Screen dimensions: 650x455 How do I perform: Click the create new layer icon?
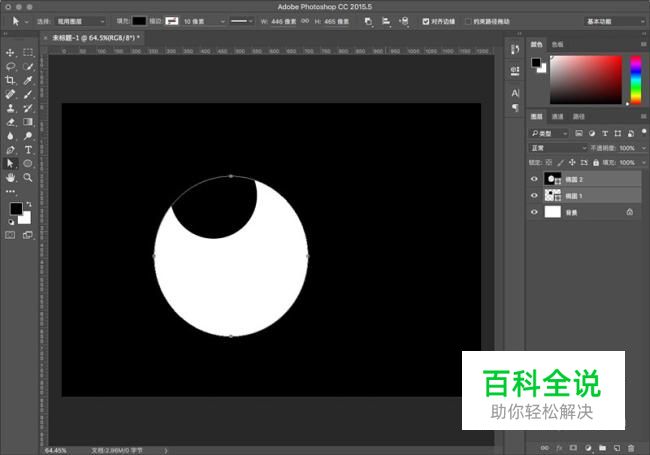coord(617,448)
